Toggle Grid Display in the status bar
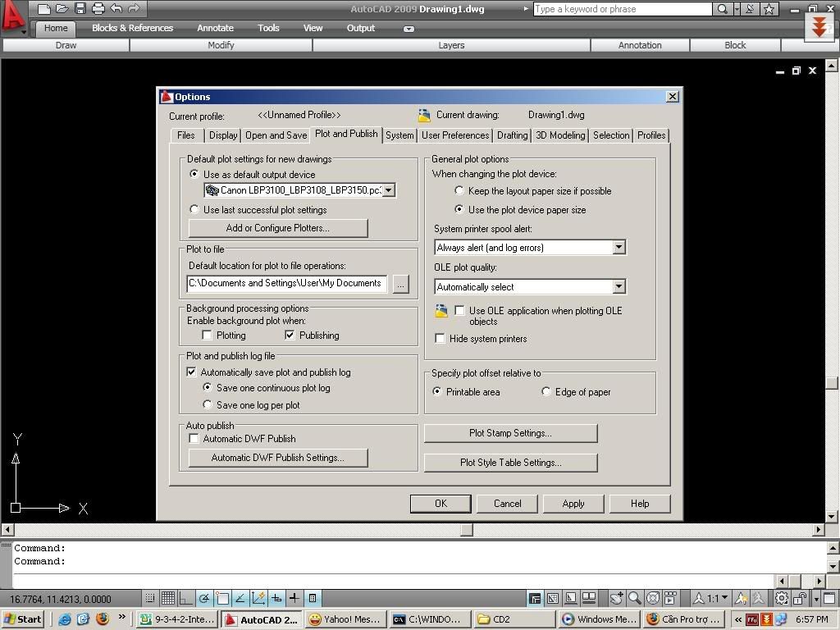This screenshot has width=840, height=630. coord(167,598)
